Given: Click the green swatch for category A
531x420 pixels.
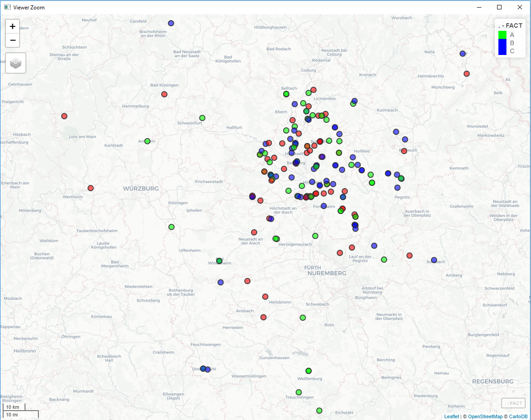Looking at the screenshot, I should (502, 34).
